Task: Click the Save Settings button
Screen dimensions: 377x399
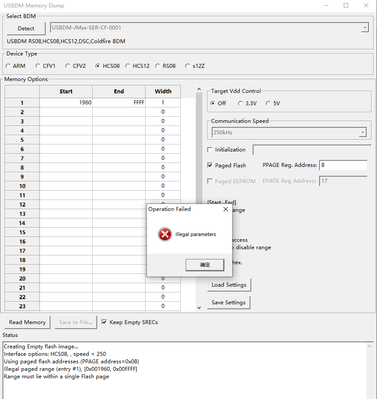Action: tap(229, 303)
